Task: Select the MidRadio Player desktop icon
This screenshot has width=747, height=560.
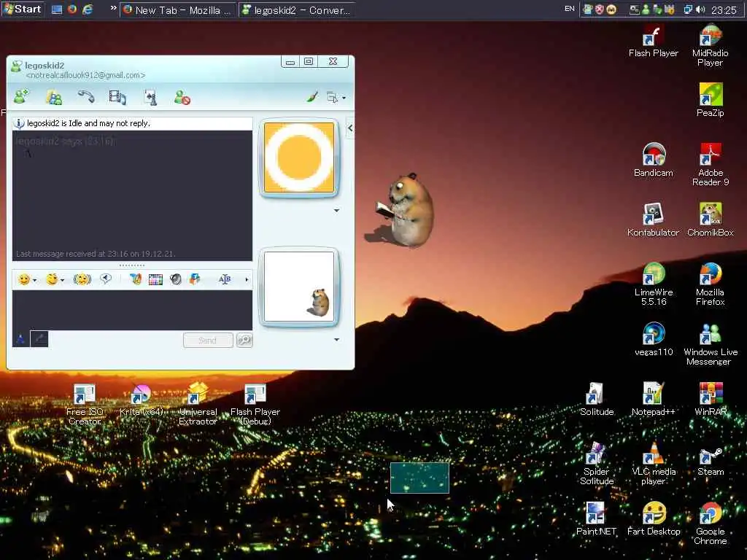Action: pyautogui.click(x=710, y=45)
